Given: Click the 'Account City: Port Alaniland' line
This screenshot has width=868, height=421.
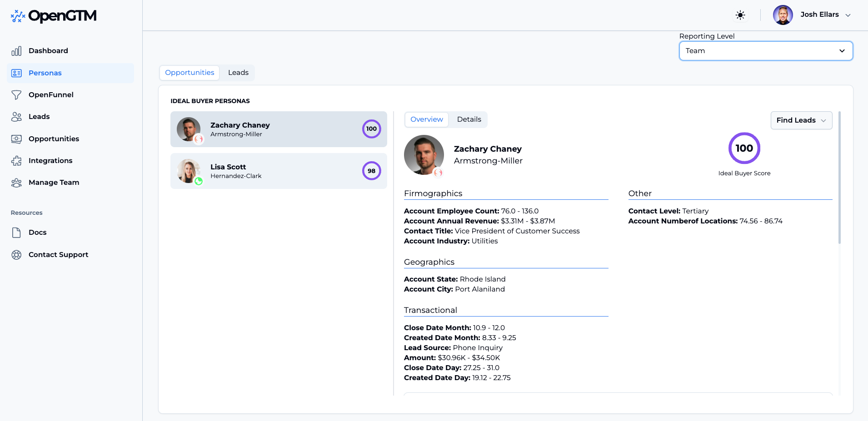Looking at the screenshot, I should [x=454, y=289].
